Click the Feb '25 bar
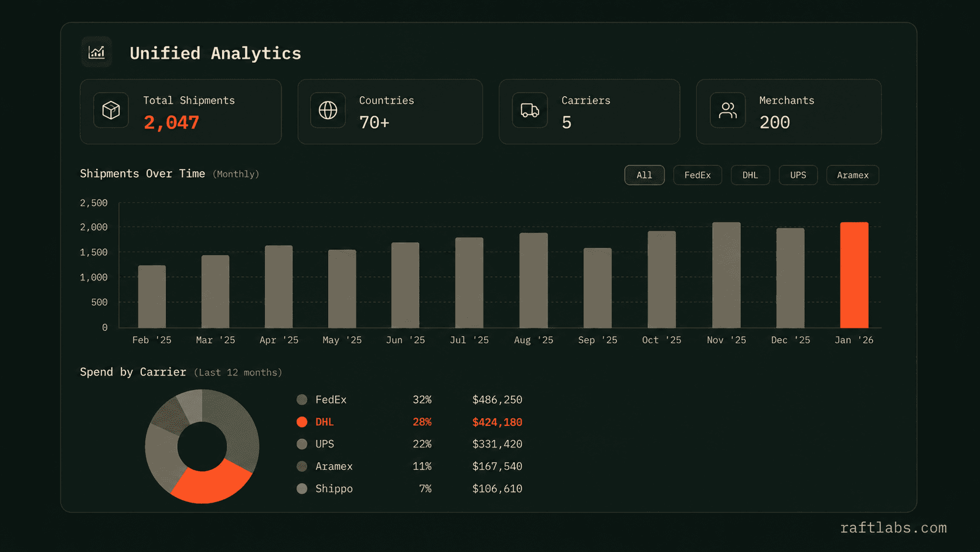 152,297
